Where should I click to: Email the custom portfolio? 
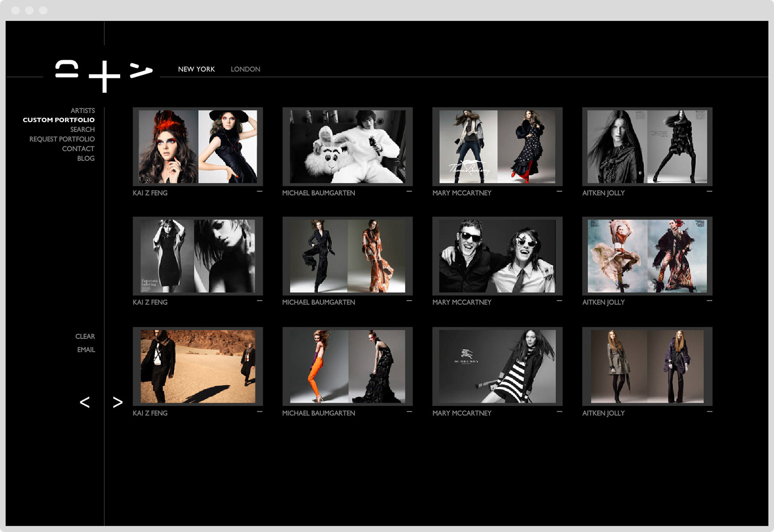tap(86, 349)
